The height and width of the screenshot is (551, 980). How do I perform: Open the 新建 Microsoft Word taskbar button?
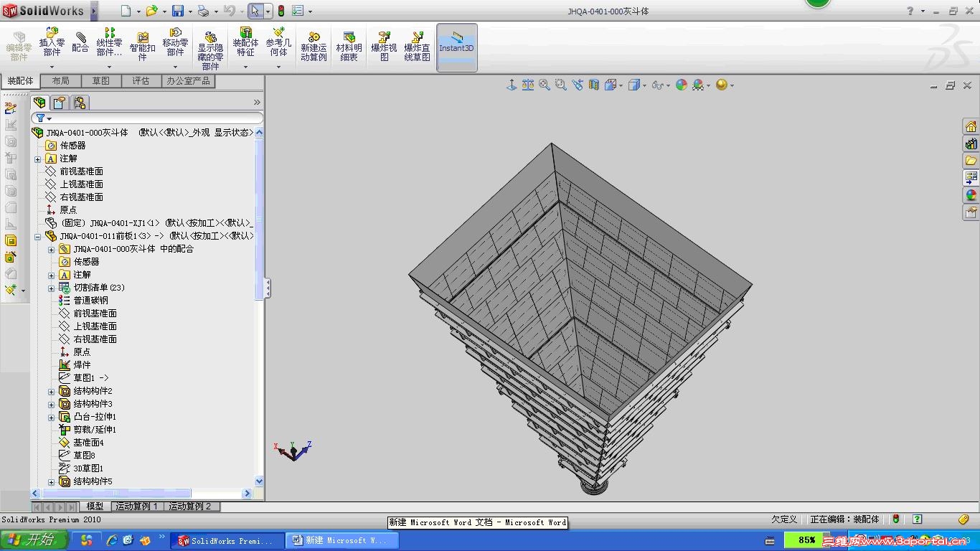[x=342, y=540]
